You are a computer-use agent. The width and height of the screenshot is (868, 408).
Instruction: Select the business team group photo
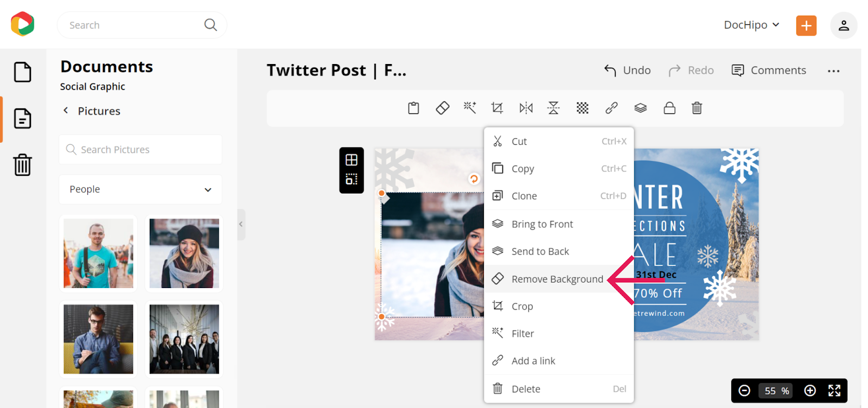(184, 339)
